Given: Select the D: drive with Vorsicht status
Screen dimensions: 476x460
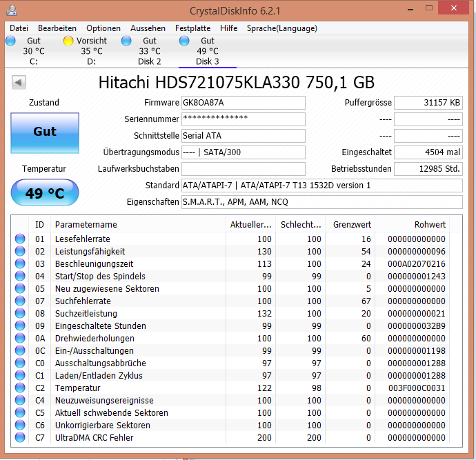Looking at the screenshot, I should pos(91,51).
